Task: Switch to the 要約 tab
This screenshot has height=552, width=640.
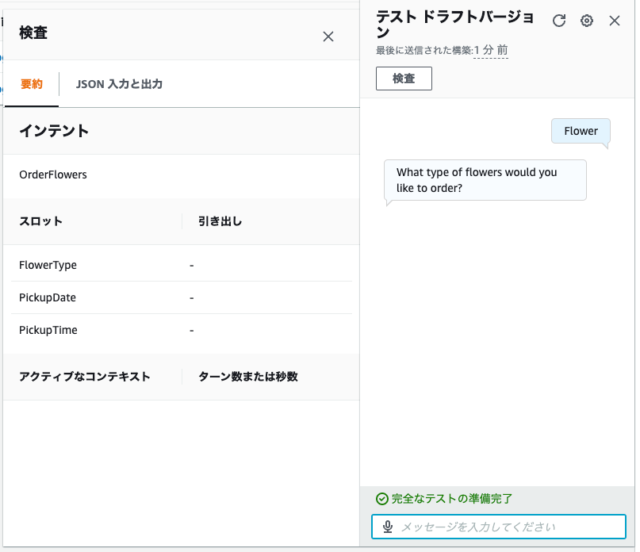Action: [31, 84]
